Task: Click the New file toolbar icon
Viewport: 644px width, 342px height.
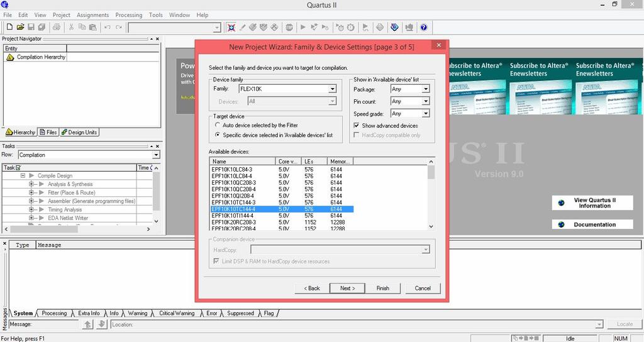Action: (9, 27)
